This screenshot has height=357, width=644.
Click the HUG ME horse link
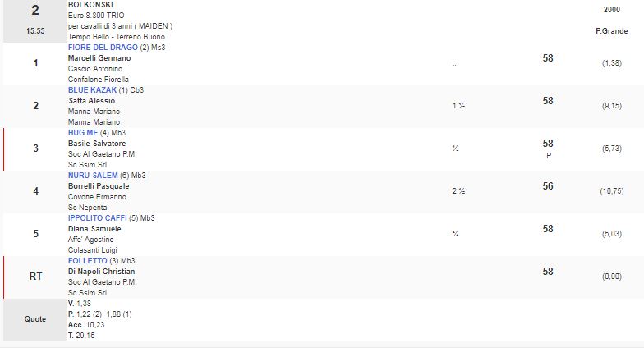click(x=85, y=133)
